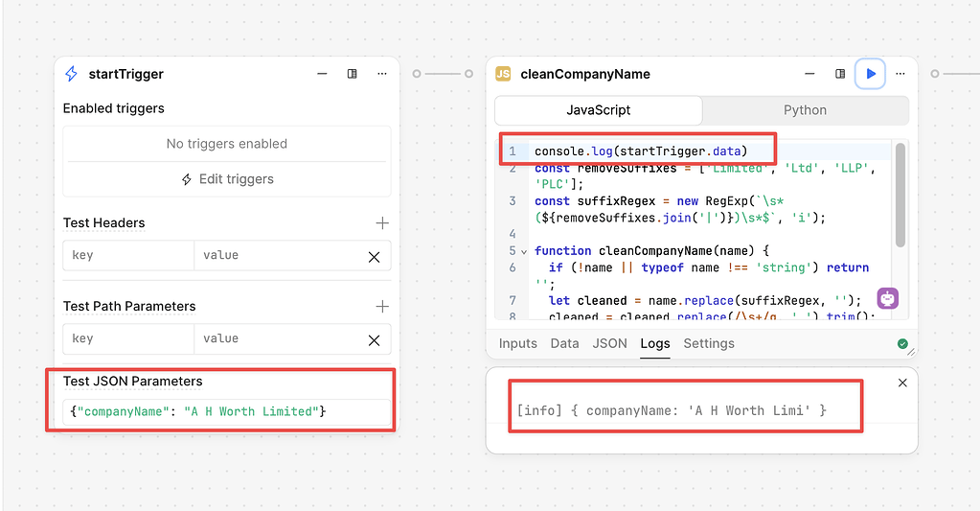980x511 pixels.
Task: Add a new Test Path Parameters row
Action: (x=382, y=307)
